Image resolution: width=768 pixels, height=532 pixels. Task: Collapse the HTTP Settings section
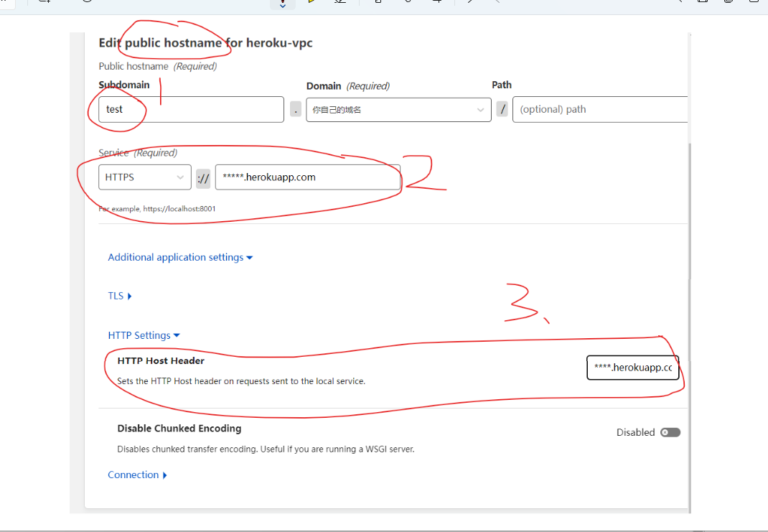click(x=144, y=335)
